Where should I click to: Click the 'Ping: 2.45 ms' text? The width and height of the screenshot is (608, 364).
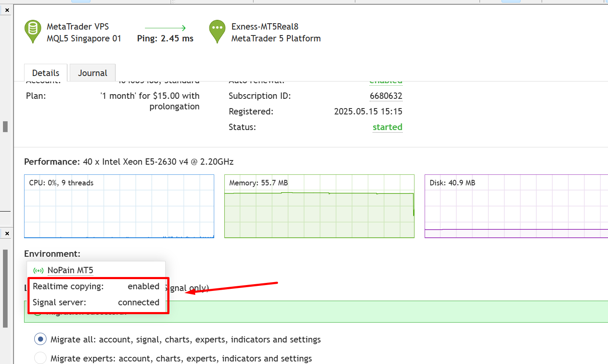[165, 38]
